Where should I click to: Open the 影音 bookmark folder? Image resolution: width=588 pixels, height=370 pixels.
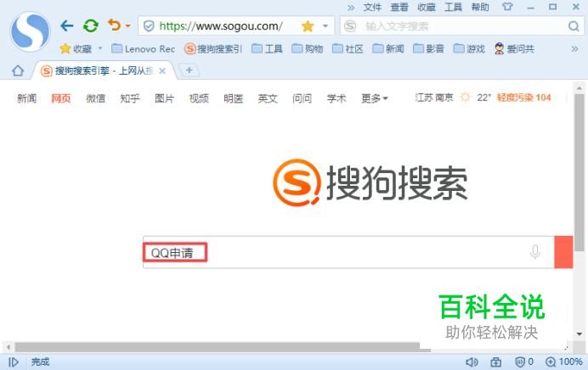[x=428, y=48]
